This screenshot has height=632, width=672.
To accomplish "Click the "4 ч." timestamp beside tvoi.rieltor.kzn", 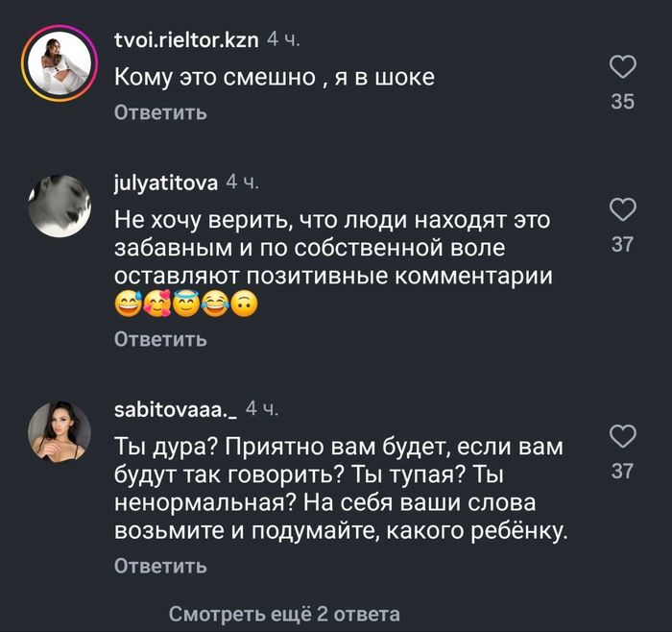I will click(284, 40).
